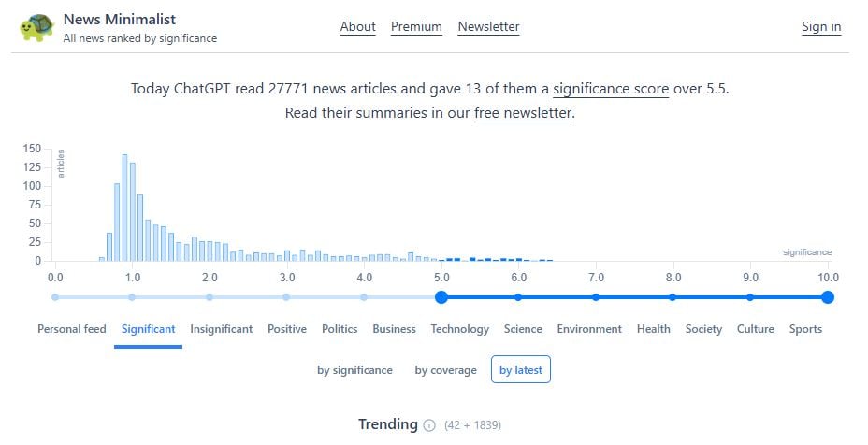Viewport: 868px width, 445px height.
Task: Open the significance score explanation link
Action: pos(611,89)
